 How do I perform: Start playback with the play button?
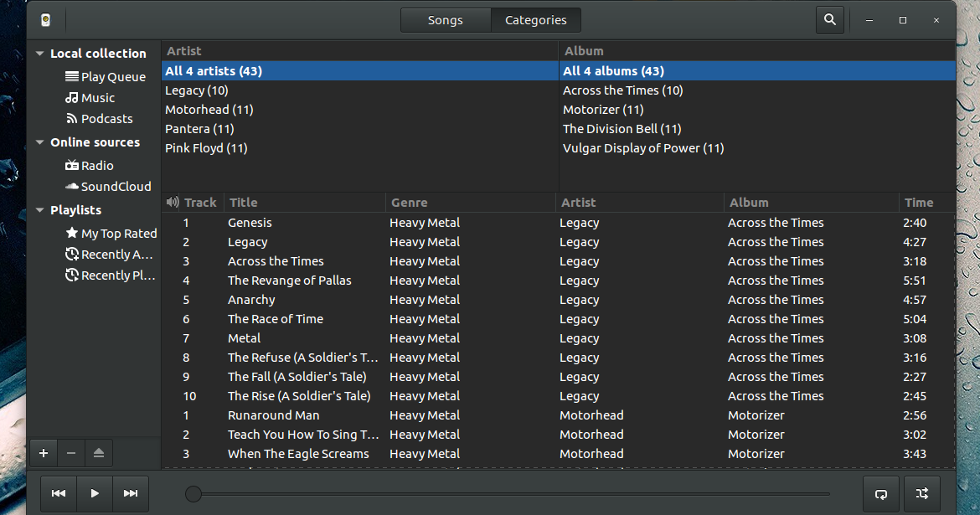click(x=94, y=493)
